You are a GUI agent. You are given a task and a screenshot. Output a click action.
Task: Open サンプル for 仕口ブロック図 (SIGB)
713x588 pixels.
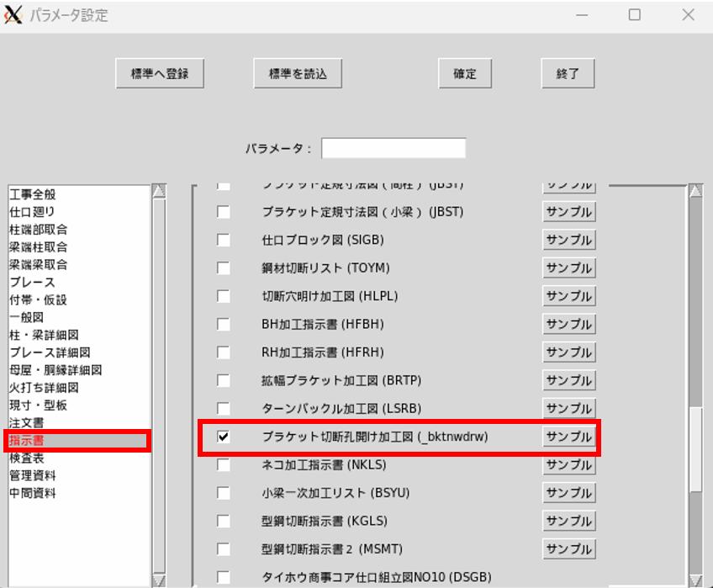(x=569, y=240)
